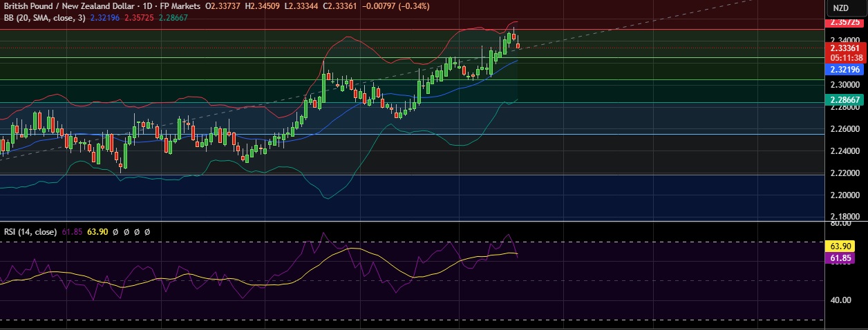868x330 pixels.
Task: Click the red BB upper value 2.35725 in legend
Action: pos(140,18)
